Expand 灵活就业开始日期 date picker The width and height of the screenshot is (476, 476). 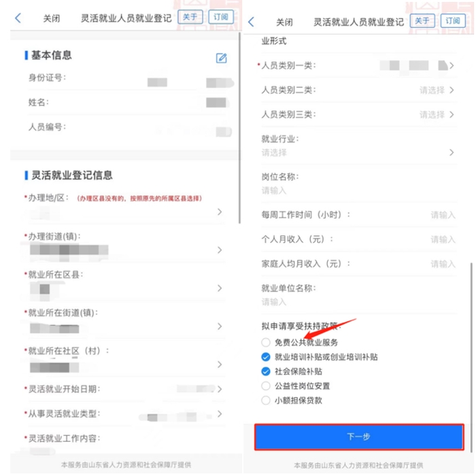coord(220,389)
